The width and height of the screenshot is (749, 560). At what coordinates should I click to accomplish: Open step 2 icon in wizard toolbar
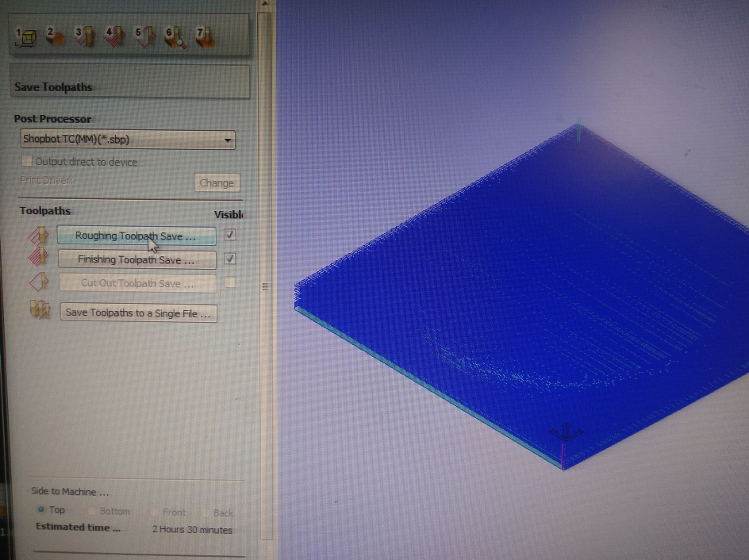click(x=56, y=36)
